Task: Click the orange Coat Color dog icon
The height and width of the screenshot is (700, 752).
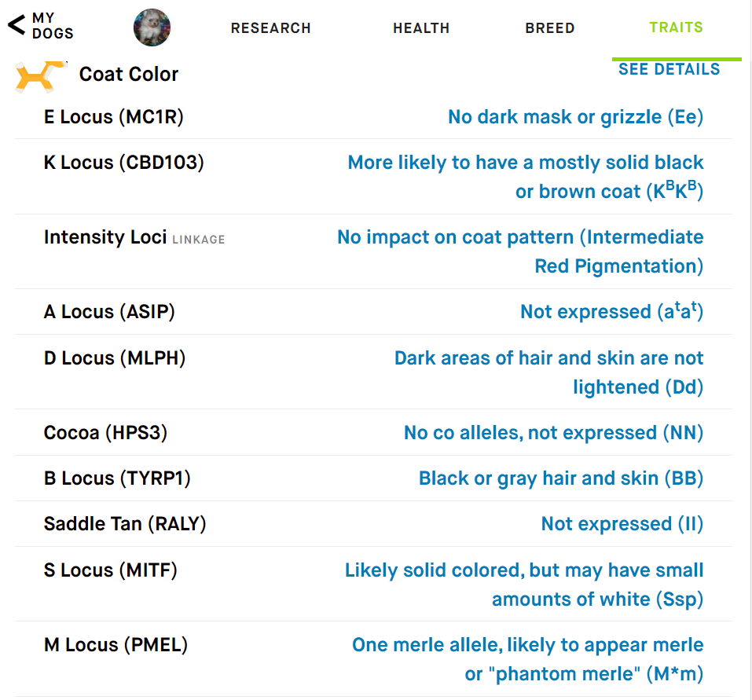Action: [x=40, y=75]
